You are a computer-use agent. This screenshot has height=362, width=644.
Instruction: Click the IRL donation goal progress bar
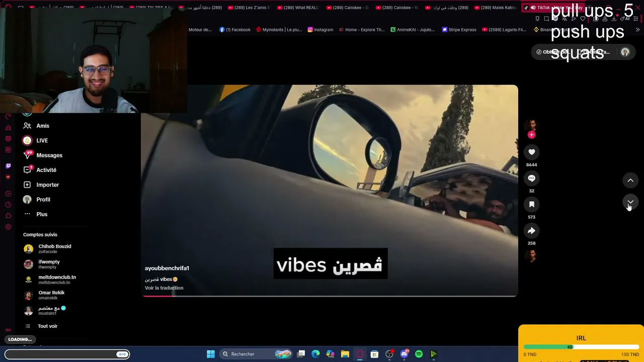click(581, 347)
